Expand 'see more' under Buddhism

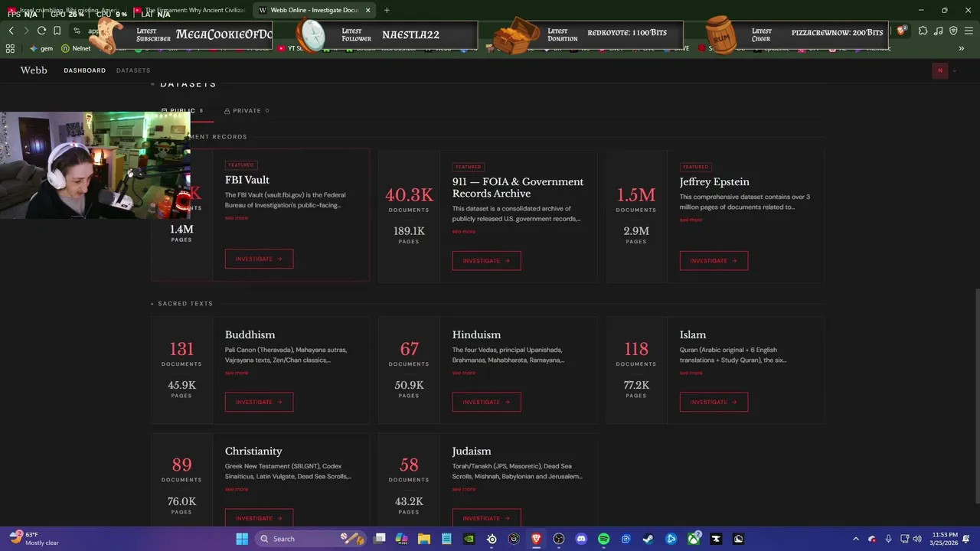pyautogui.click(x=237, y=373)
